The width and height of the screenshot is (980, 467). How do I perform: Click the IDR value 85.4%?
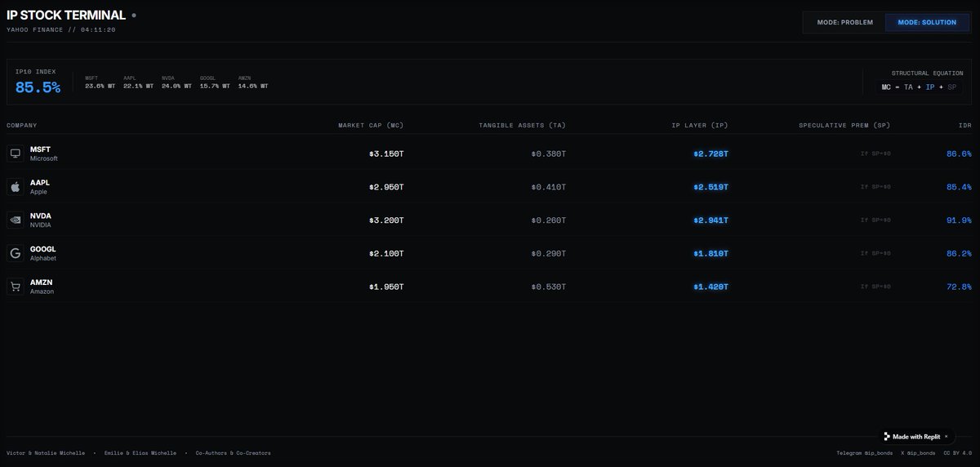point(959,187)
